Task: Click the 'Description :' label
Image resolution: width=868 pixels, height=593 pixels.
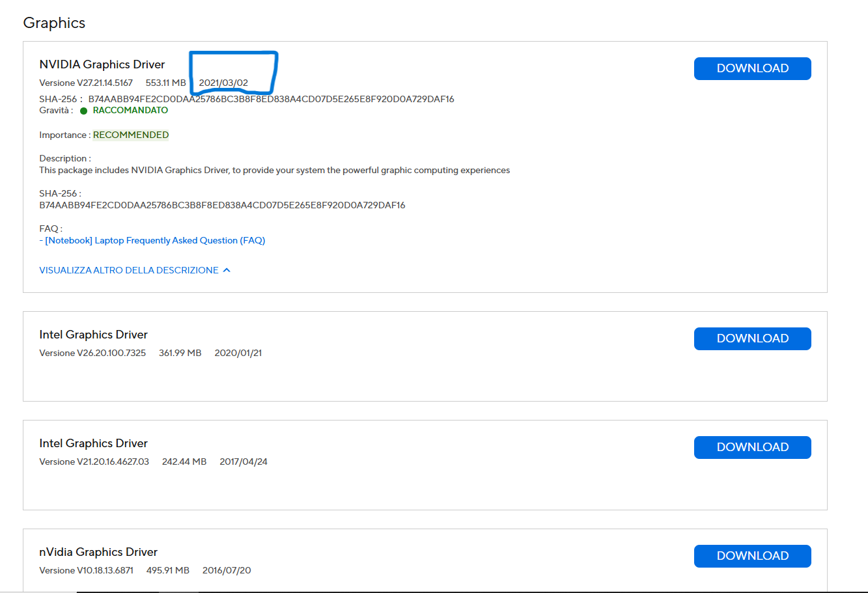Action: (65, 158)
